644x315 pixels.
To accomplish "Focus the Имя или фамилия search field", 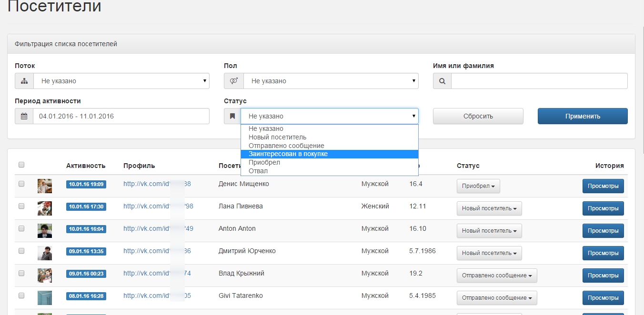I will [539, 81].
